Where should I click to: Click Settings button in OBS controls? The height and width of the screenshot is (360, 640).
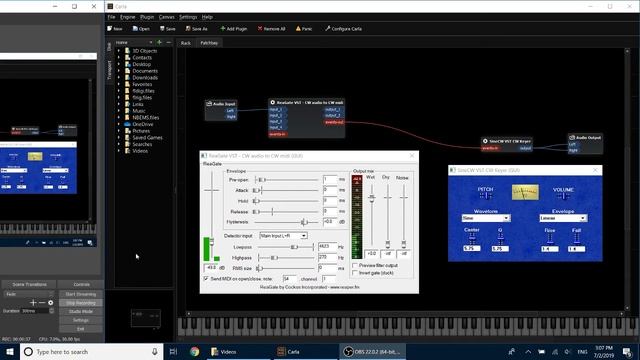point(81,320)
